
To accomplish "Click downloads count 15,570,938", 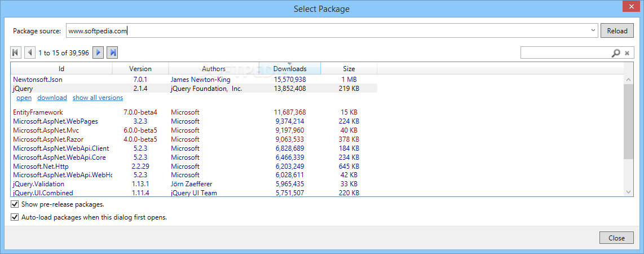I will click(290, 80).
